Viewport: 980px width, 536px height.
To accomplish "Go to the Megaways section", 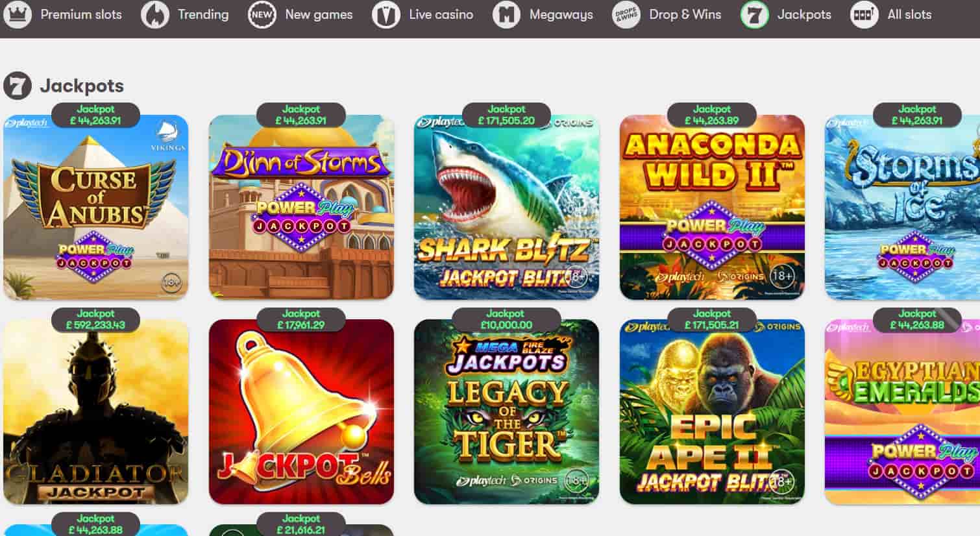I will 543,14.
